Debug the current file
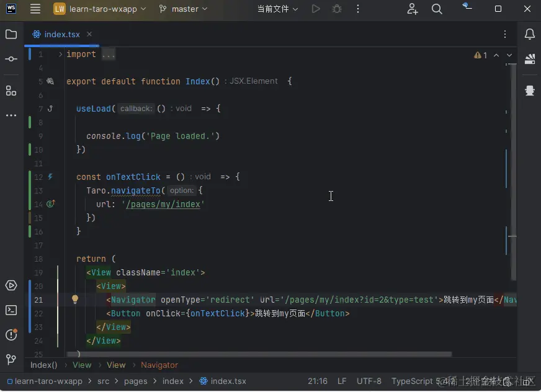 (x=337, y=9)
